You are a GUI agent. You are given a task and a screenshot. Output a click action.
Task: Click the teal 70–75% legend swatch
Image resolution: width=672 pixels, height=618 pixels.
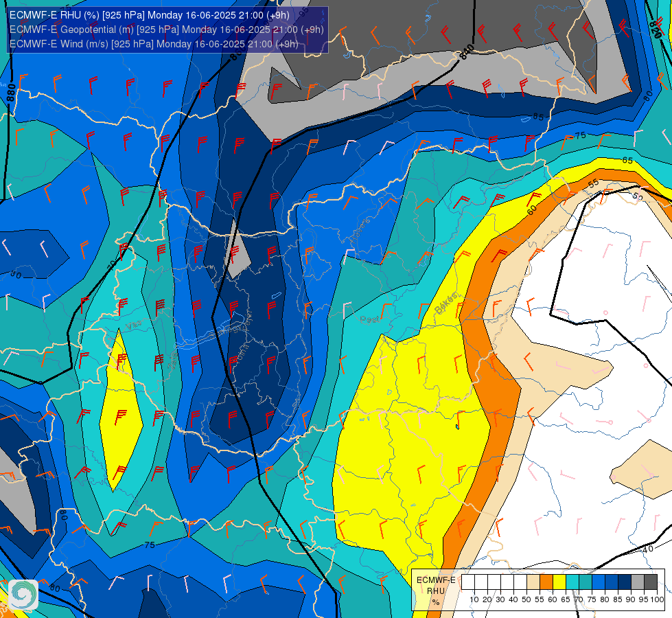tap(586, 582)
